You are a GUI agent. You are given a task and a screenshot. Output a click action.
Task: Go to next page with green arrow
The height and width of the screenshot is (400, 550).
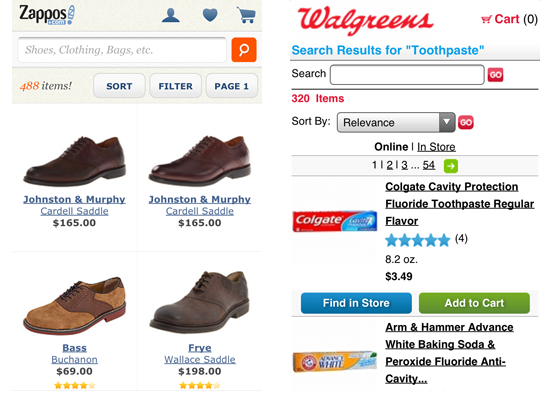[451, 166]
